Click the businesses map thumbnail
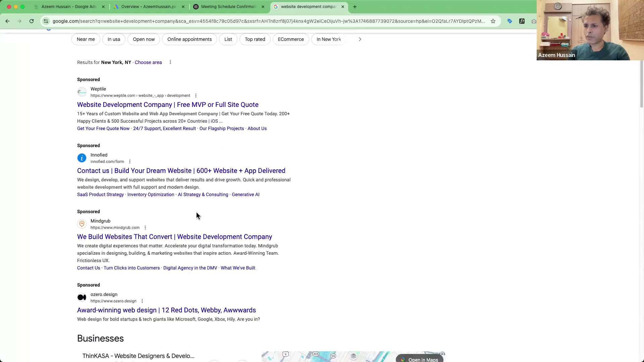This screenshot has height=362, width=644. tap(353, 357)
